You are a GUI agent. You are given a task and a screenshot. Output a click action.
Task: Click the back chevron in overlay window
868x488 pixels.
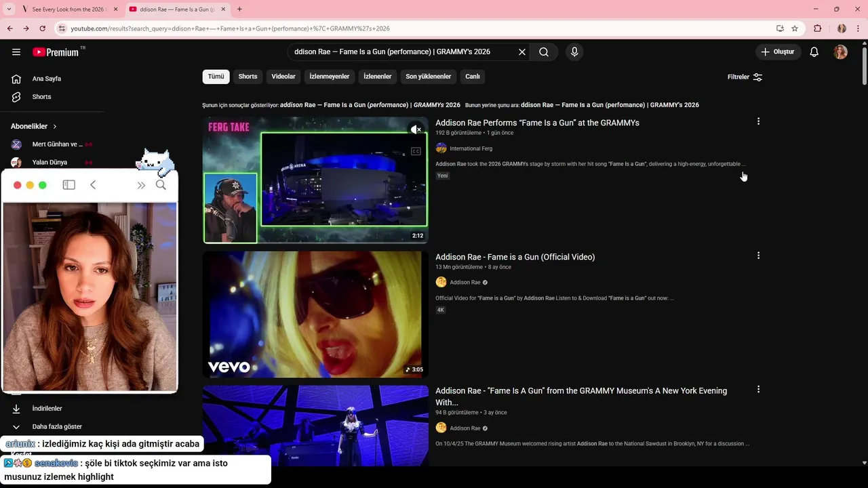[x=93, y=185]
